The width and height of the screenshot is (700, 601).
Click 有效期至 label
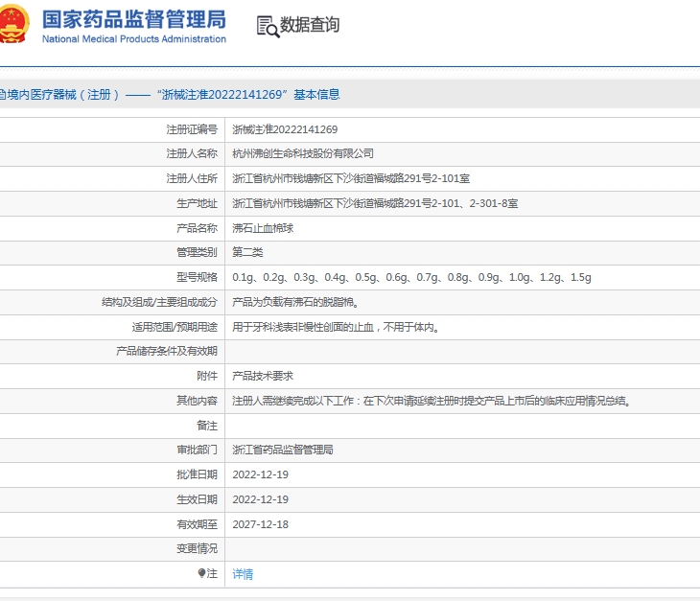coord(197,524)
